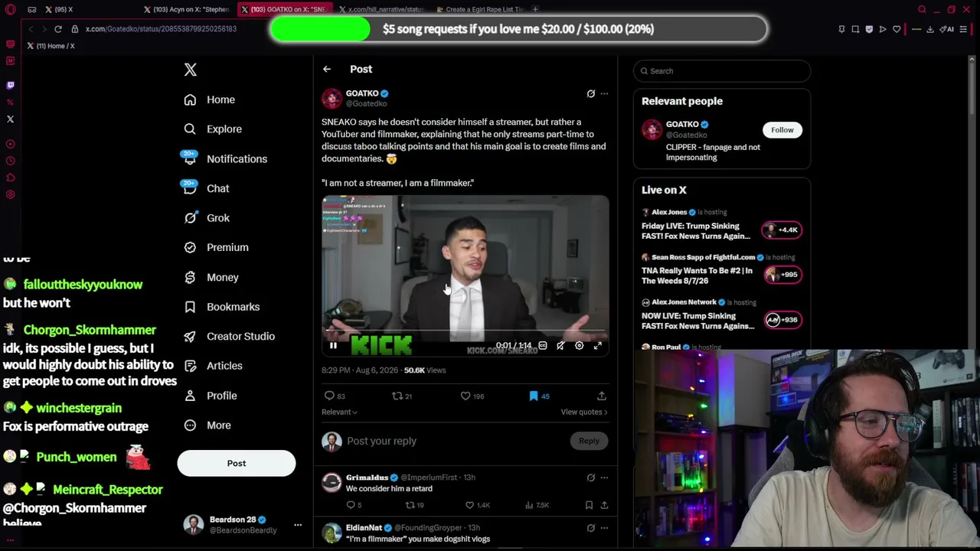Image resolution: width=980 pixels, height=551 pixels.
Task: Toggle the bookmark on GOATKO's post
Action: (x=534, y=396)
